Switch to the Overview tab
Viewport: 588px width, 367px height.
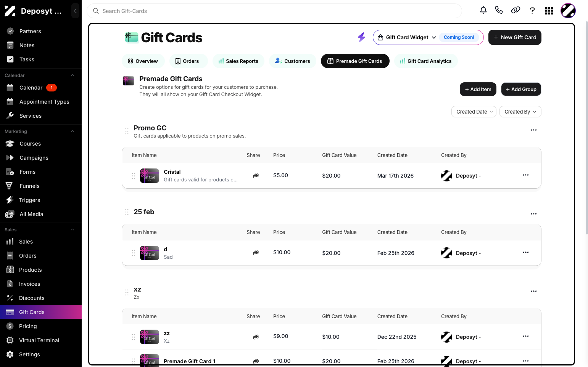[x=143, y=61]
